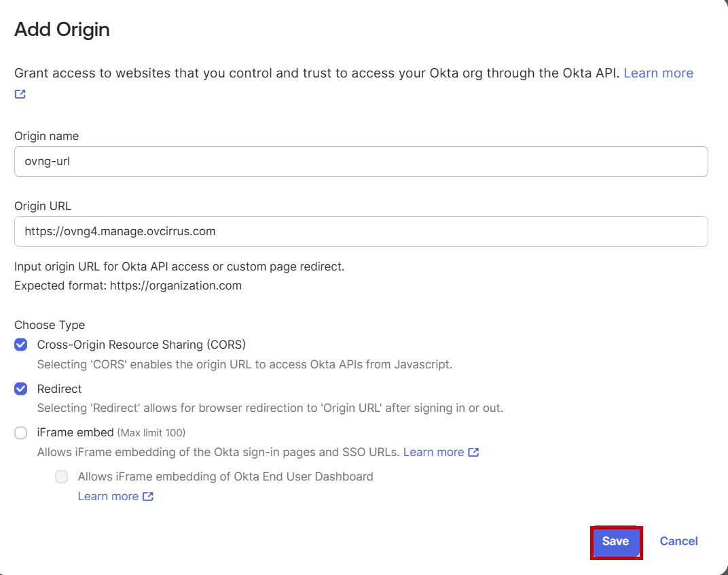Uncheck the Cross-Origin Resource Sharing (CORS) checkbox
Image resolution: width=728 pixels, height=575 pixels.
pos(20,345)
